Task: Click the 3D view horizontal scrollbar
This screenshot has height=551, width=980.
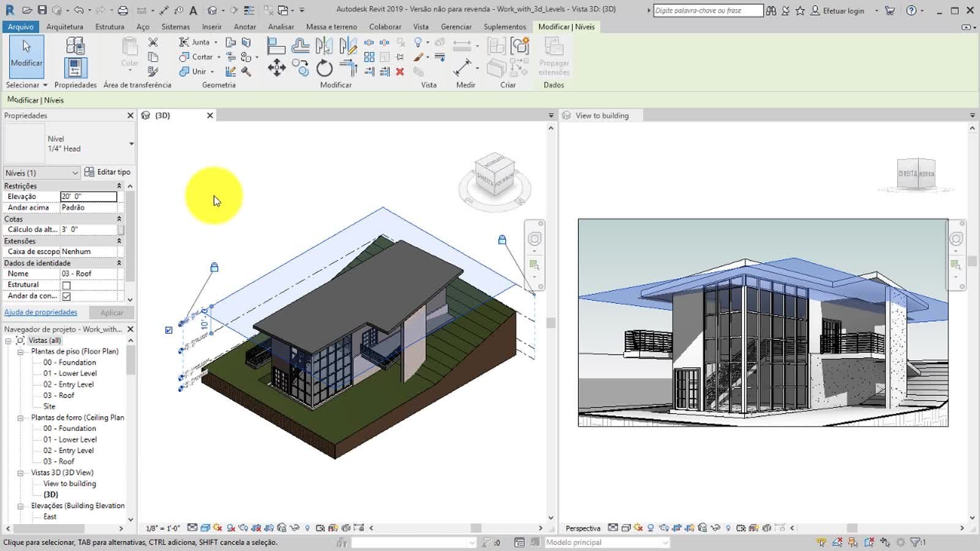Action: (x=475, y=528)
